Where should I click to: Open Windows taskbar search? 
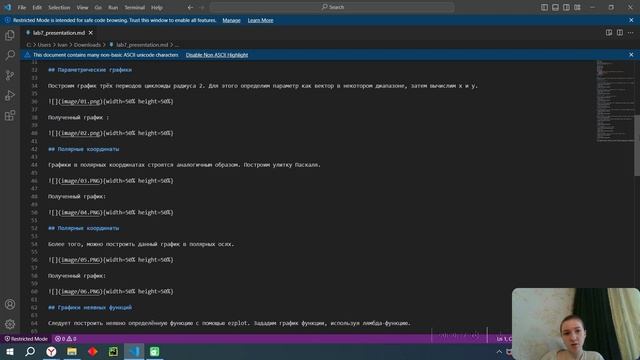(30, 351)
